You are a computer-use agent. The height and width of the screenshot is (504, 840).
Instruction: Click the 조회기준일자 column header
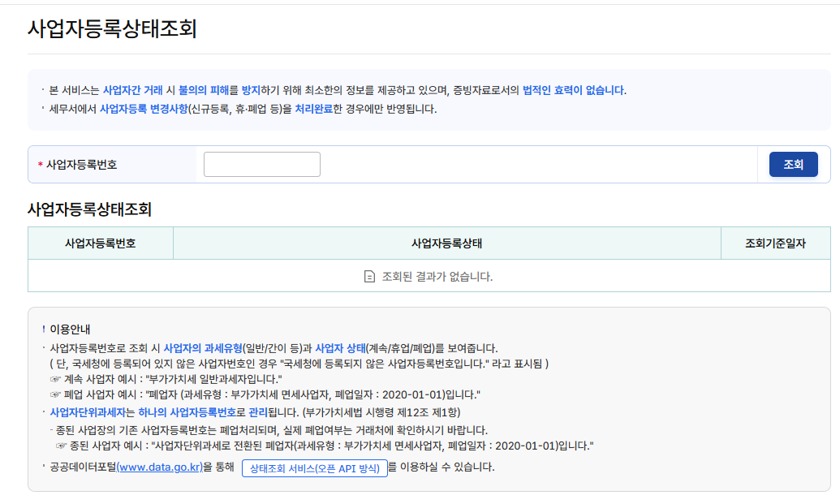pyautogui.click(x=776, y=243)
